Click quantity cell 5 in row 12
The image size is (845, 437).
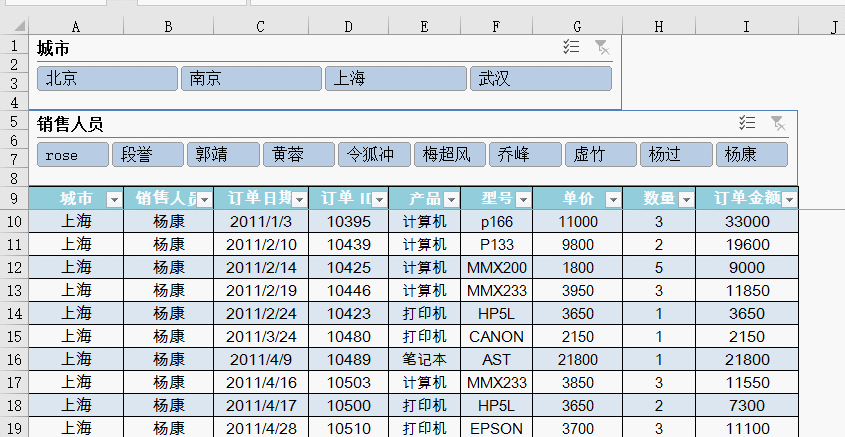point(659,267)
